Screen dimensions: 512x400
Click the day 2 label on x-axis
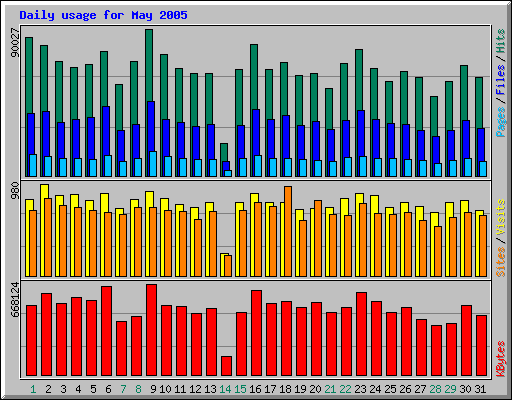(48, 389)
